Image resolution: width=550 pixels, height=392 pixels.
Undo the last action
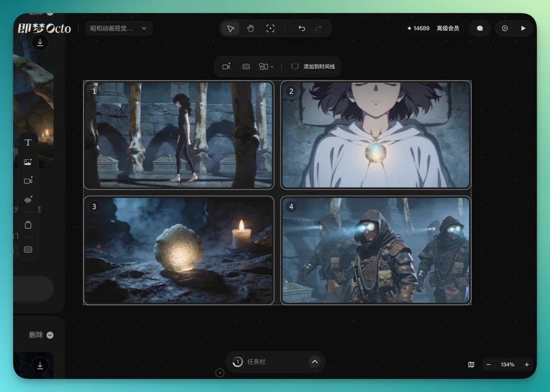301,29
